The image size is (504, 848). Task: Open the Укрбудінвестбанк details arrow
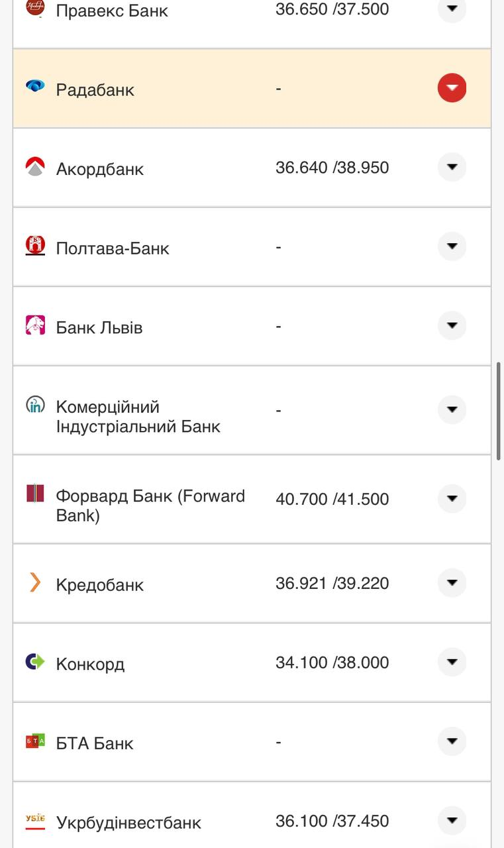point(452,820)
